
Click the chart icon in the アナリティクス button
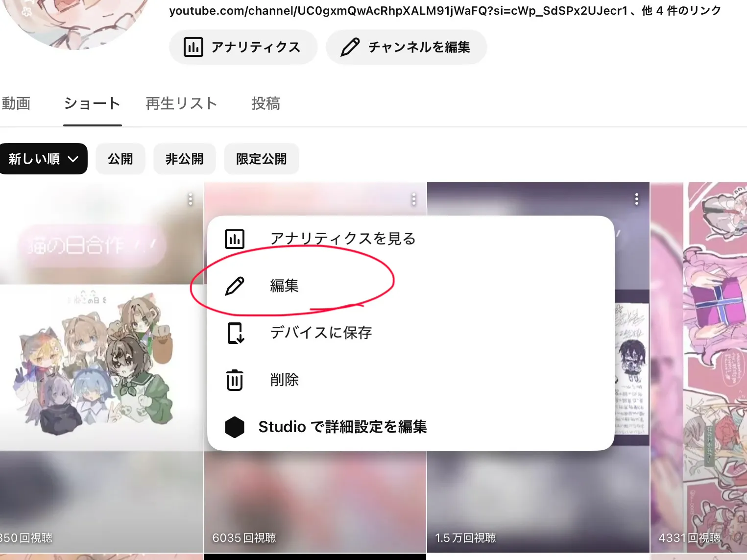[x=193, y=47]
